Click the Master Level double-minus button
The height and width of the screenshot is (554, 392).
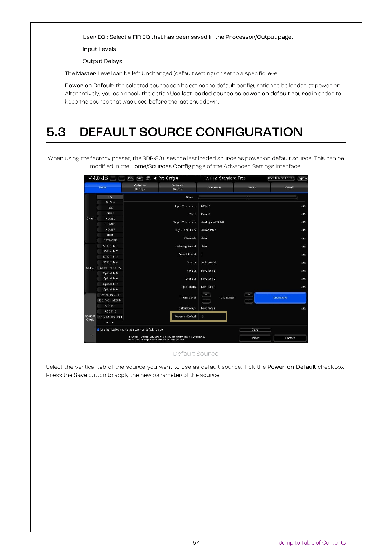(206, 294)
